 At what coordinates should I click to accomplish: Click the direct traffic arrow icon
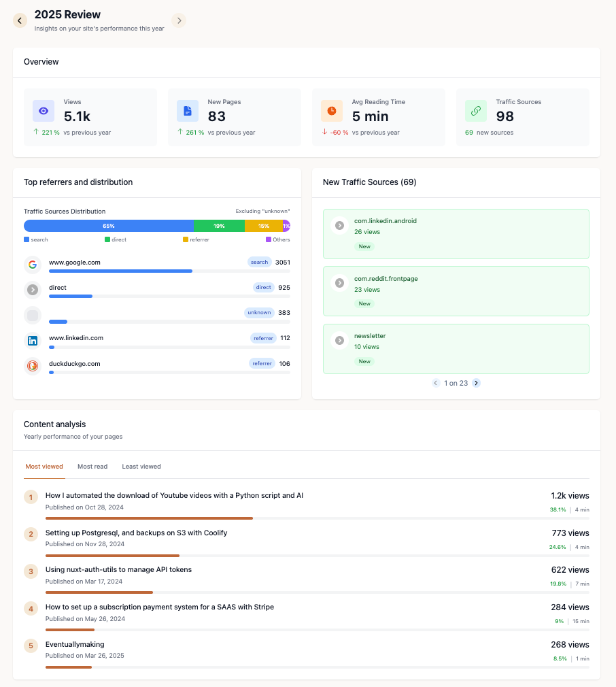click(x=32, y=290)
